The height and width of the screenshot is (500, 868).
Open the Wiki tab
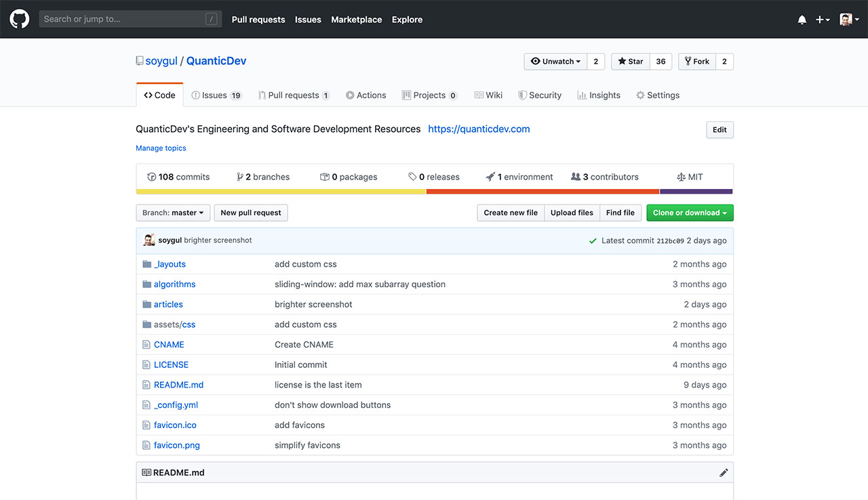[488, 96]
